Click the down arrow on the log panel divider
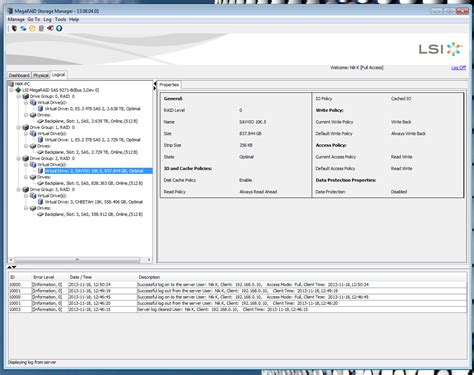The height and width of the screenshot is (375, 474). click(14, 267)
